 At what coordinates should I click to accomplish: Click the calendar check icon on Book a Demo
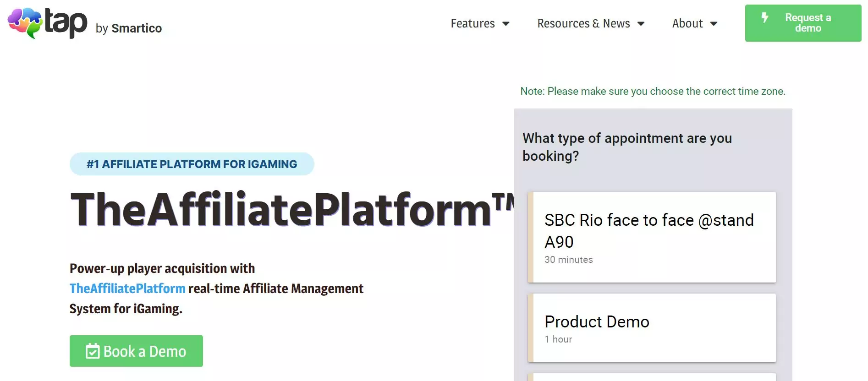coord(93,351)
